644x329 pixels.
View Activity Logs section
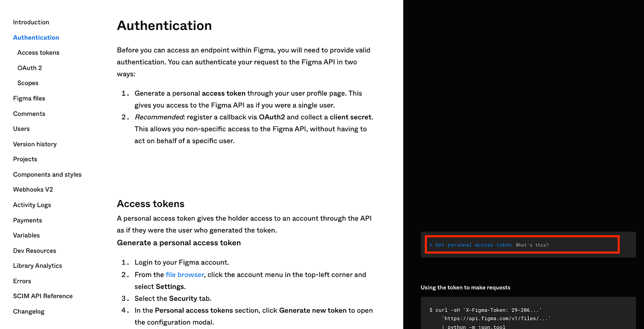[32, 205]
